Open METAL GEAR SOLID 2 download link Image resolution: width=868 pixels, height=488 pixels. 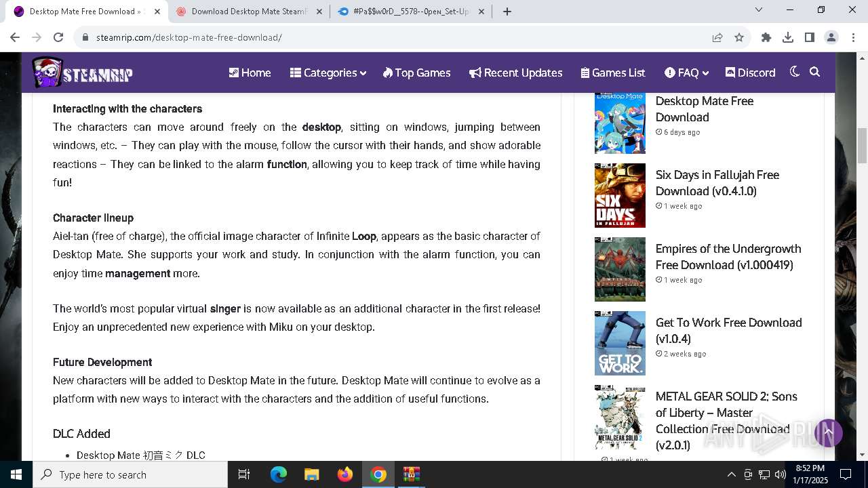click(x=726, y=420)
